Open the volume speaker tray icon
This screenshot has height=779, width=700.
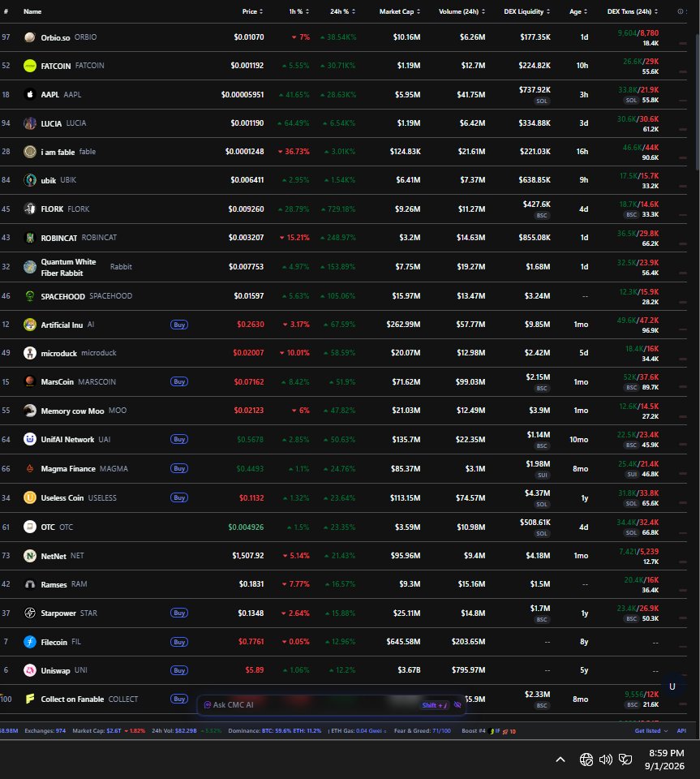[x=605, y=760]
